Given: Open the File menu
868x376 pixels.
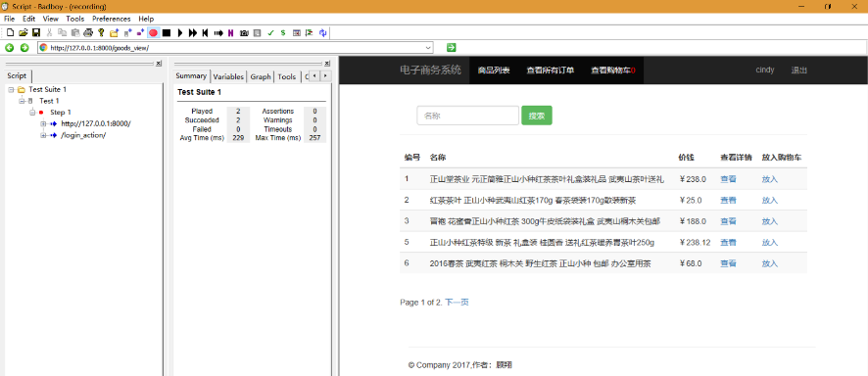Looking at the screenshot, I should click(10, 19).
